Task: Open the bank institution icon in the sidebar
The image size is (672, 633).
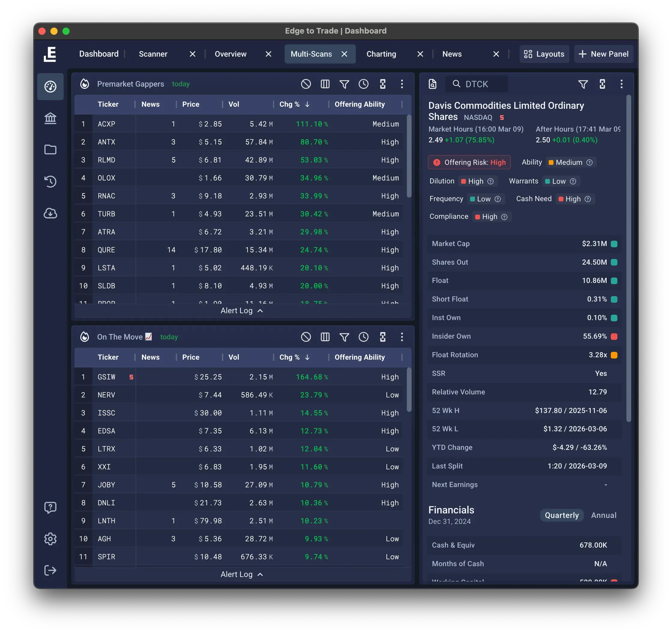Action: (50, 118)
